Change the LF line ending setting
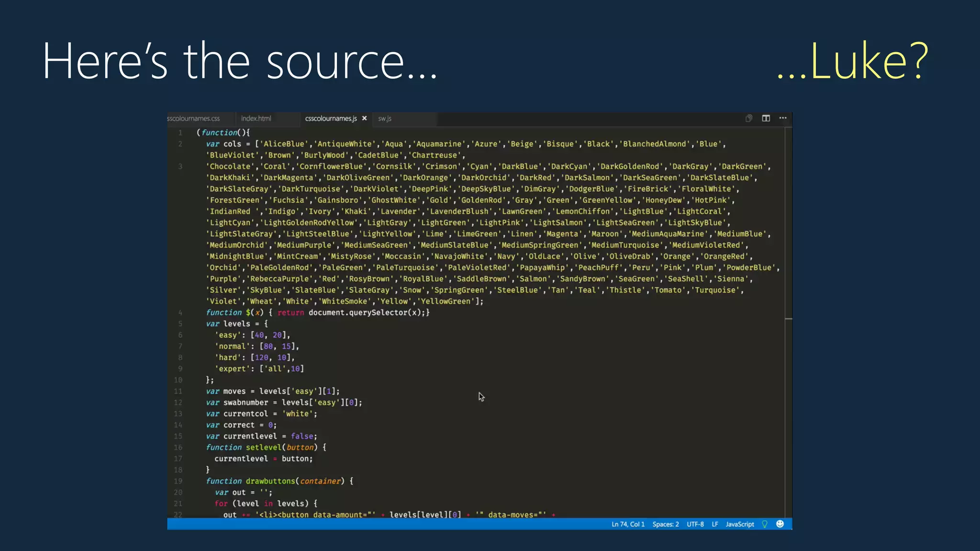The height and width of the screenshot is (551, 980). click(715, 524)
